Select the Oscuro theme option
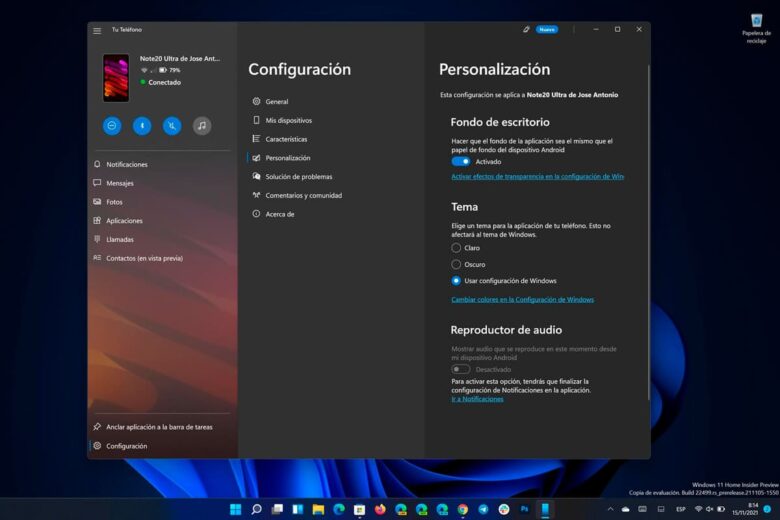The width and height of the screenshot is (780, 520). point(456,264)
